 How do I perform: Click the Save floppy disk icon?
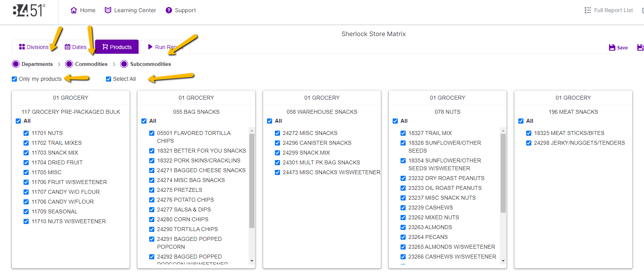pyautogui.click(x=612, y=47)
